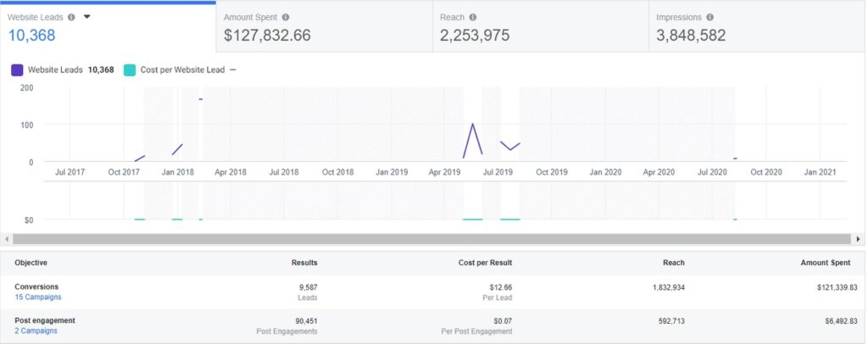868x344 pixels.
Task: Click the Jan 2021 axis label
Action: point(820,172)
